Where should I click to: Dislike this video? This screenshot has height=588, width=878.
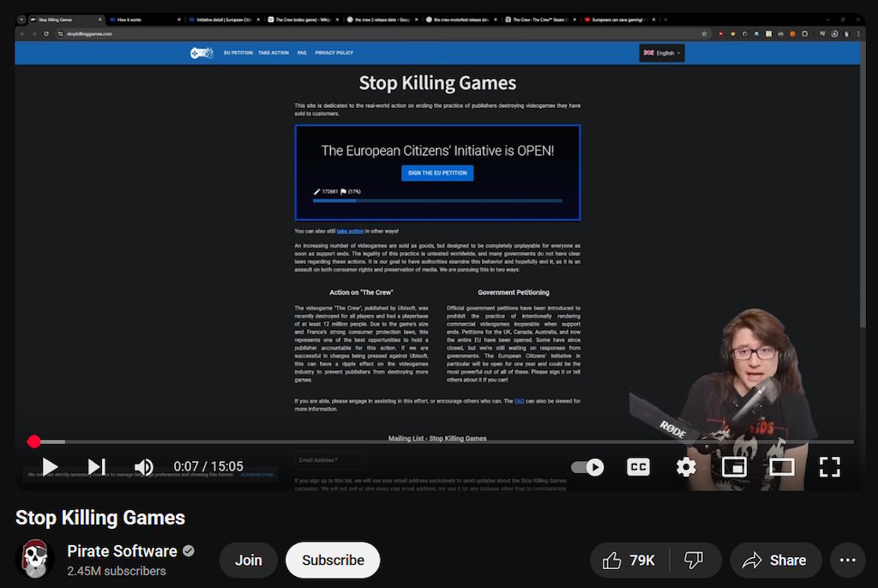[695, 560]
